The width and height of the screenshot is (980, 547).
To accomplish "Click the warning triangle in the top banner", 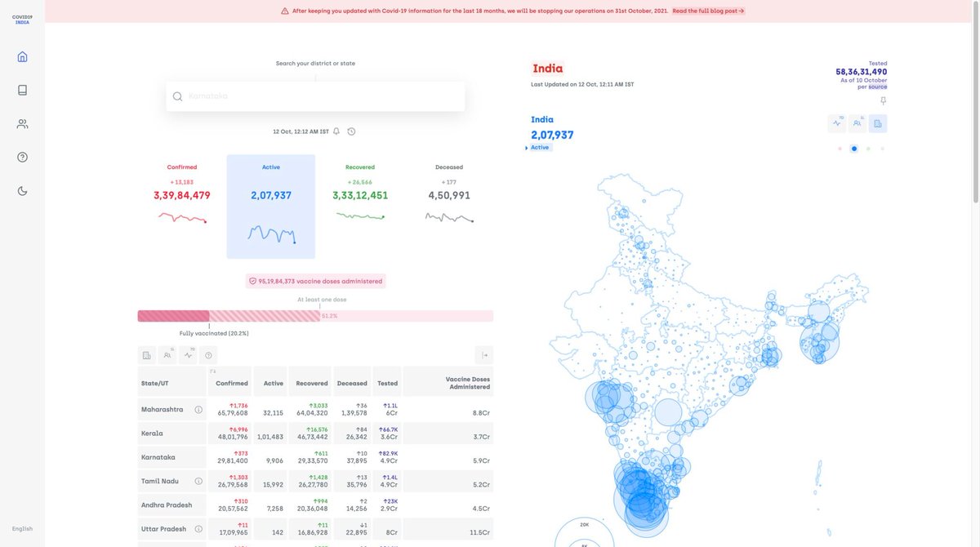I will tap(285, 11).
